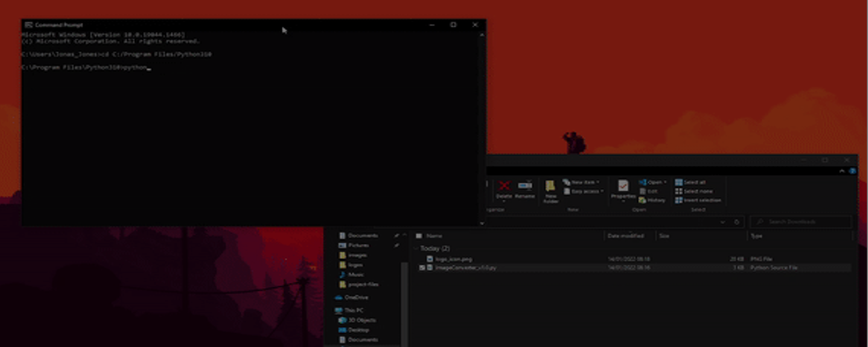Click the Select all icon
The image size is (868, 347).
click(x=678, y=182)
